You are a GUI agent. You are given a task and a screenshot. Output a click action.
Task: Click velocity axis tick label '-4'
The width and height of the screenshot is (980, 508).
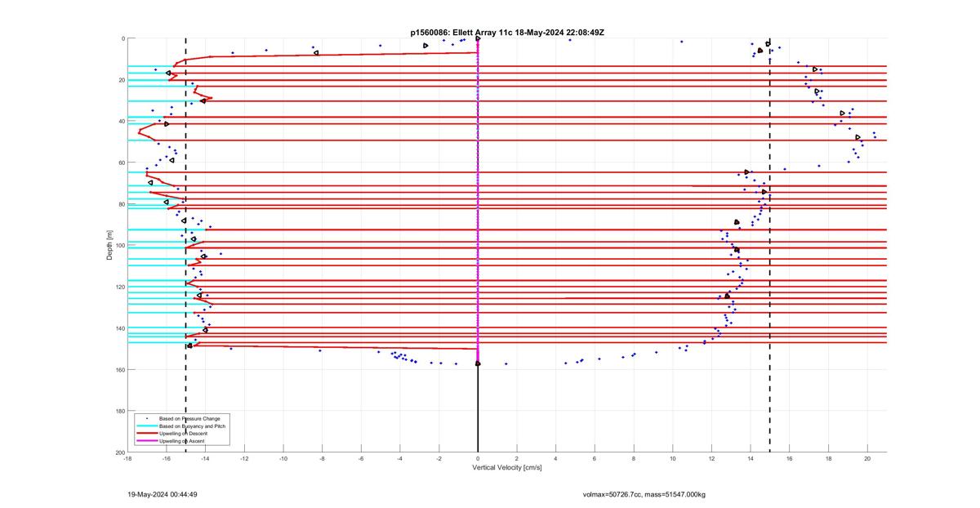(x=400, y=458)
